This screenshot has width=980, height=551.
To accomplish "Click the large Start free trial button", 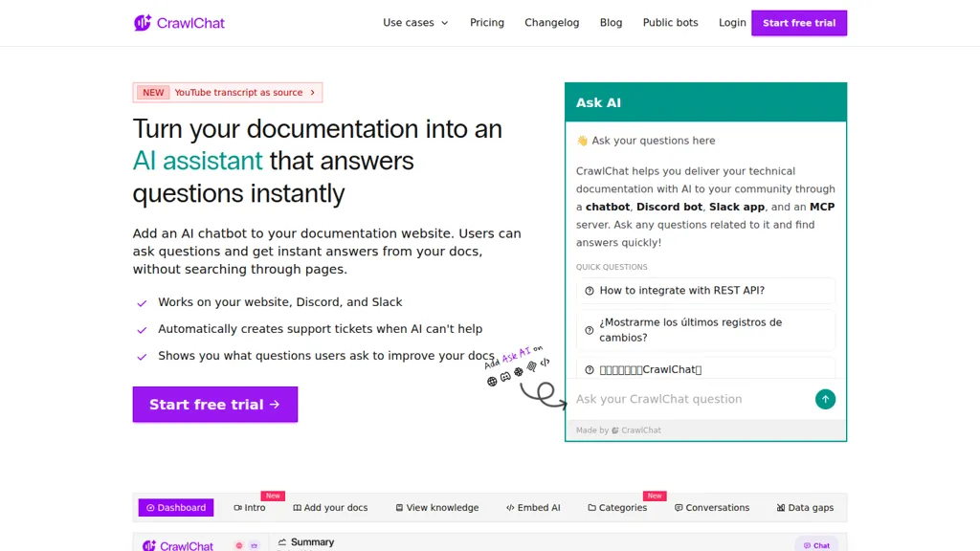I will coord(215,405).
